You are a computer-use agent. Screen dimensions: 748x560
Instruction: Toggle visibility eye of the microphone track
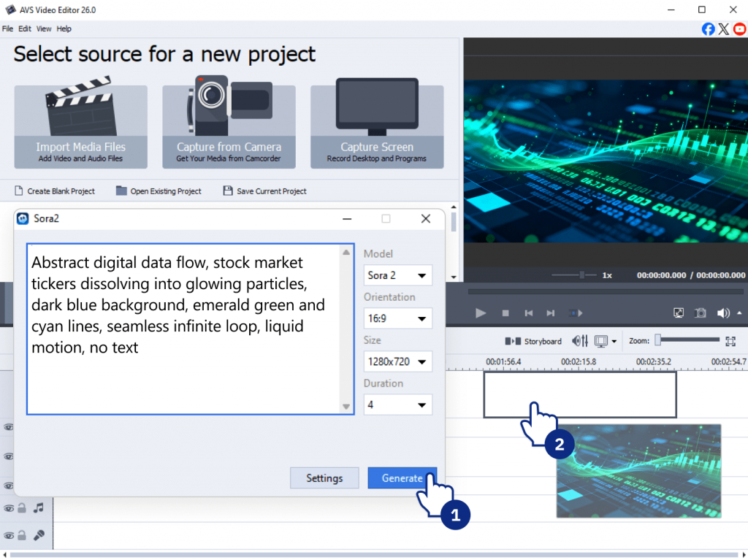pyautogui.click(x=9, y=535)
